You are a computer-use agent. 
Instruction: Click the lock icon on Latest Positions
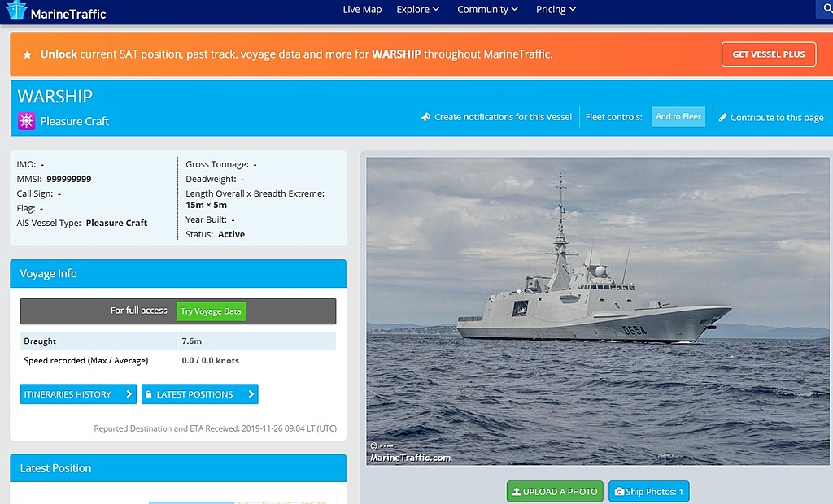tap(149, 394)
